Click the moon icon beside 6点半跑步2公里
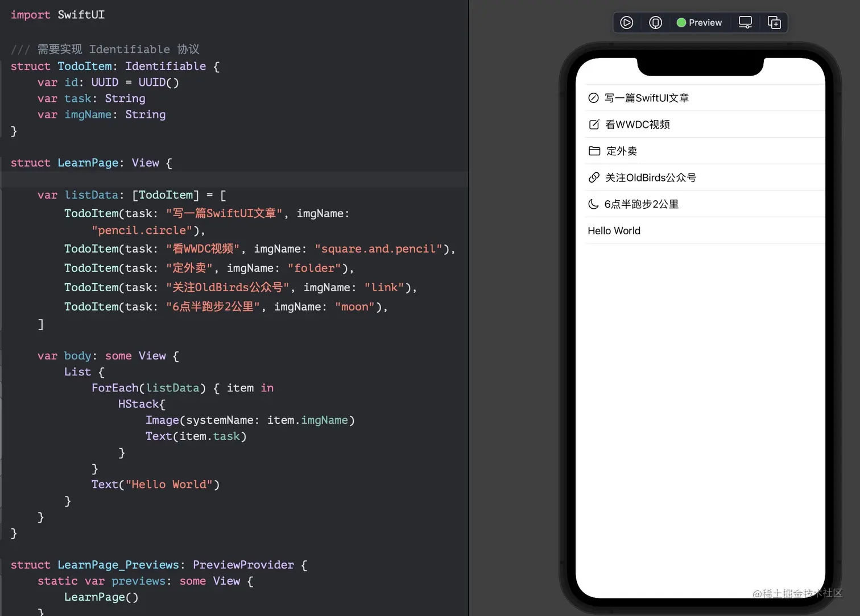 click(x=593, y=204)
